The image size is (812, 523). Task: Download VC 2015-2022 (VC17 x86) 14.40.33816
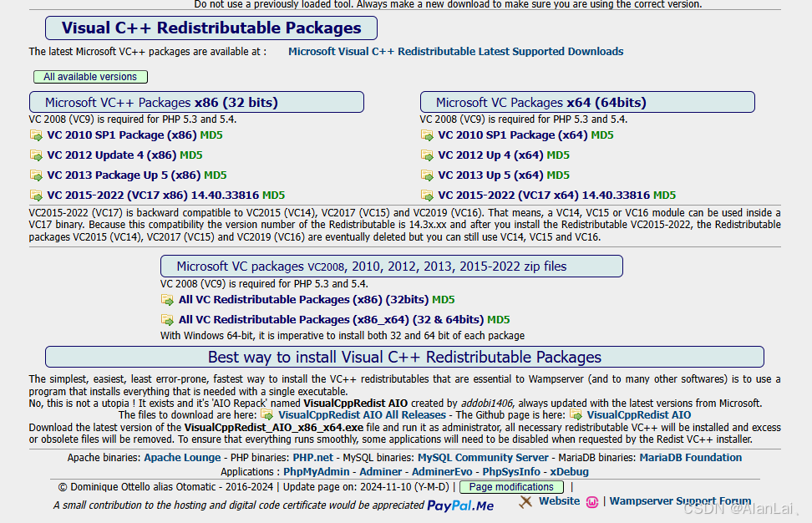[x=153, y=195]
